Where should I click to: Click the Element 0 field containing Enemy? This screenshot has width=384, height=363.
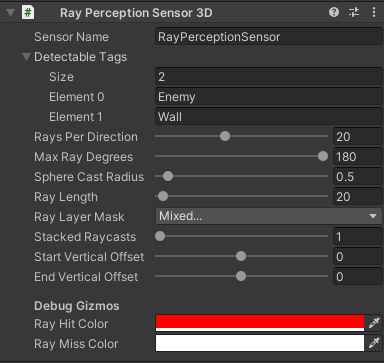click(x=269, y=97)
